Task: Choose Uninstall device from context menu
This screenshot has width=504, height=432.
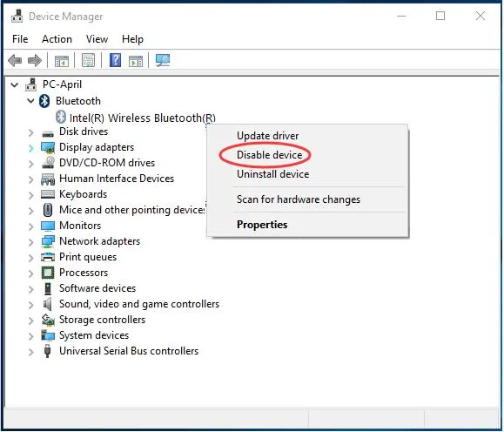Action: (273, 174)
